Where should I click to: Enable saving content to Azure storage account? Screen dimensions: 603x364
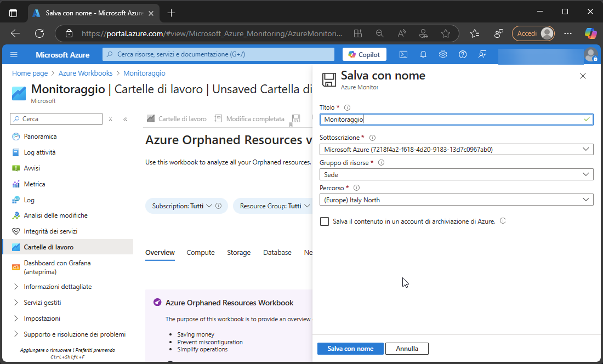point(325,221)
